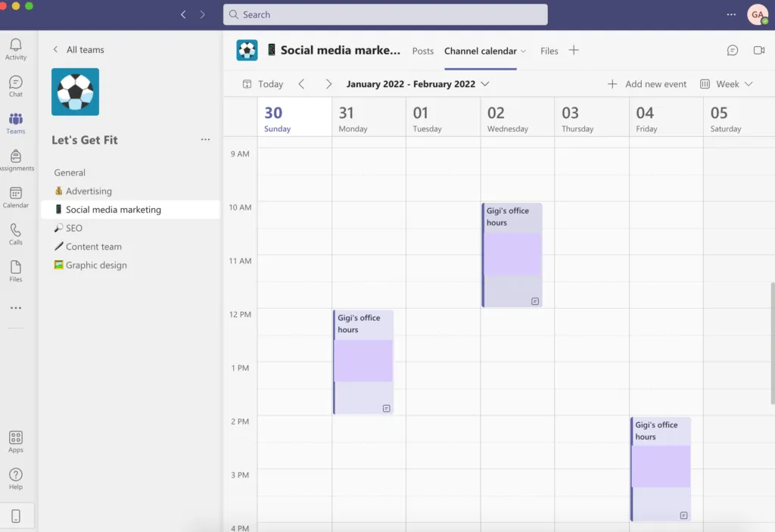This screenshot has height=532, width=775.
Task: Open Chat in the sidebar
Action: (x=16, y=86)
